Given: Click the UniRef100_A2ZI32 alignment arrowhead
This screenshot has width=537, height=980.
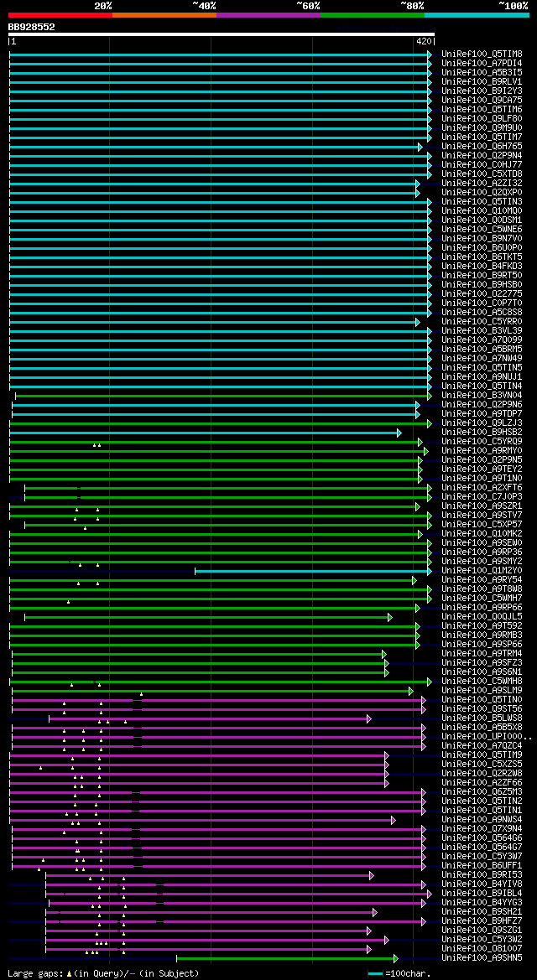Looking at the screenshot, I should [418, 184].
